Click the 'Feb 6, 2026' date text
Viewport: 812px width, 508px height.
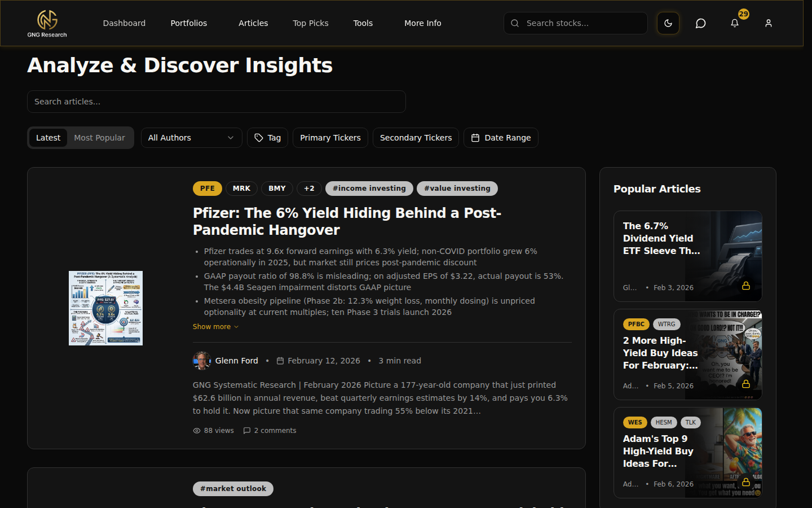[673, 484]
